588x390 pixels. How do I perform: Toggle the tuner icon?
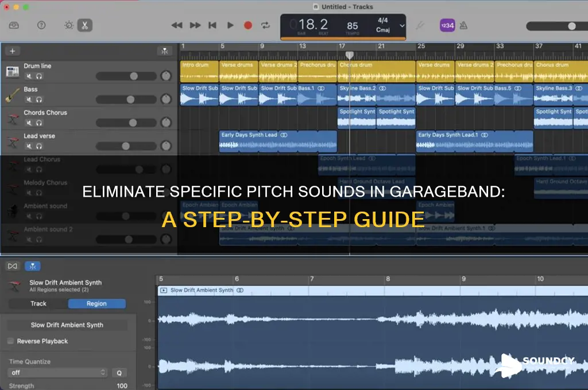pos(420,25)
